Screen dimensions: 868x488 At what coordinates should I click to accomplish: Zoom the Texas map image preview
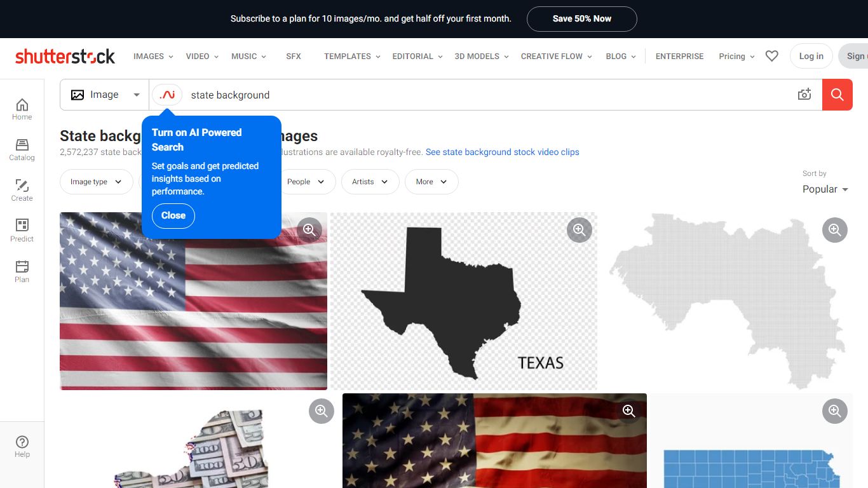click(x=579, y=229)
